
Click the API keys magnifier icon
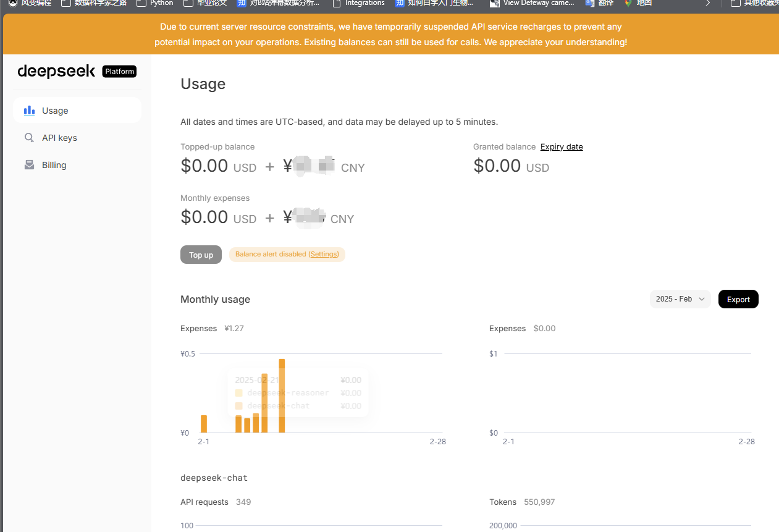pos(29,138)
